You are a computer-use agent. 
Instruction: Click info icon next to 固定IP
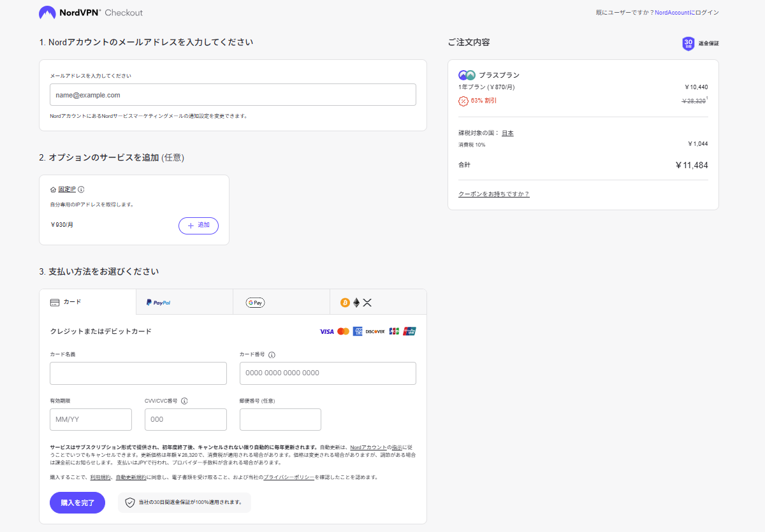[x=81, y=189]
